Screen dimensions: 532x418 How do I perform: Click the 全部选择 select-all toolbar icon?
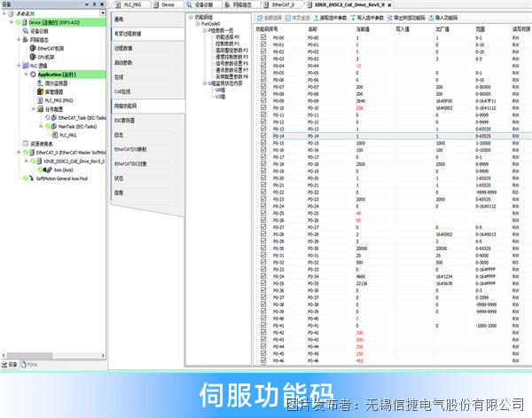[x=260, y=18]
